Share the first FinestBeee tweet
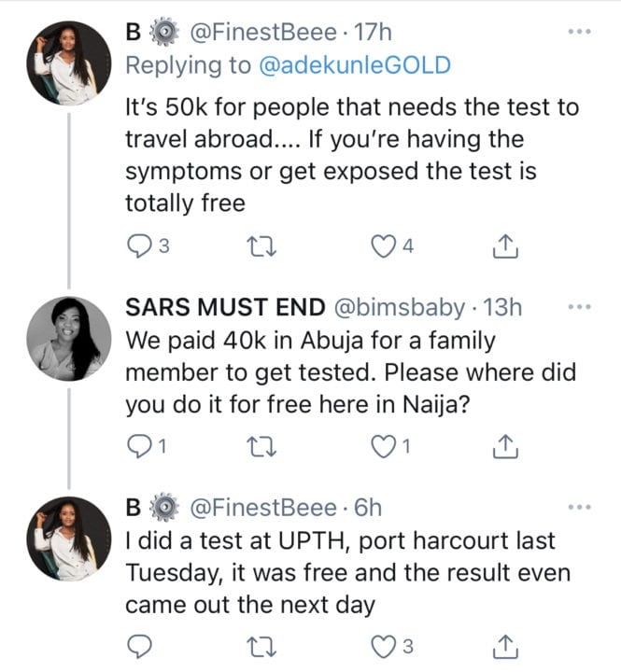 point(503,247)
